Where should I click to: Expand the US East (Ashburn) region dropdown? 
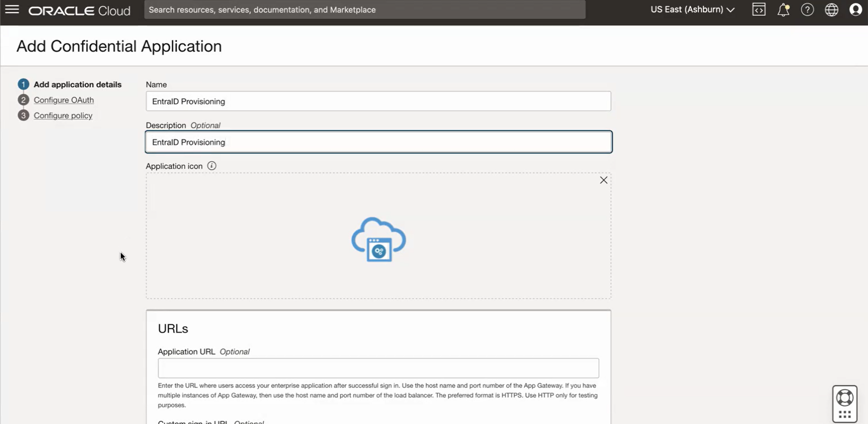[x=692, y=9]
